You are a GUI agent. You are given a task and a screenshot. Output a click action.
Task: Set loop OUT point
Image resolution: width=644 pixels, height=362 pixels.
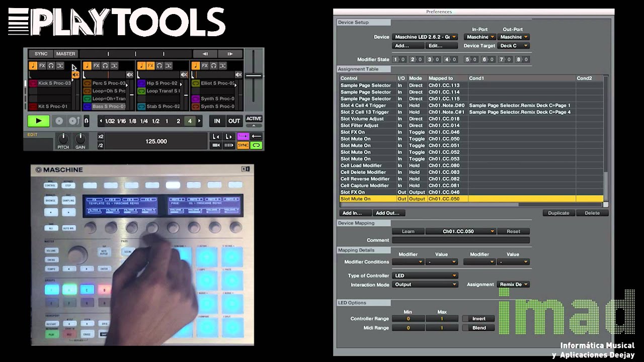pyautogui.click(x=234, y=121)
